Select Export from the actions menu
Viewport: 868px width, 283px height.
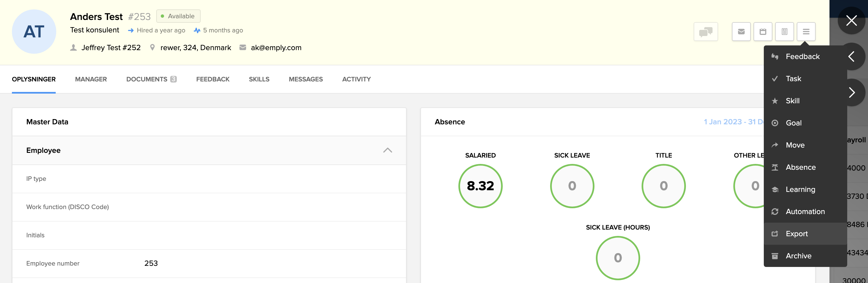(x=796, y=233)
